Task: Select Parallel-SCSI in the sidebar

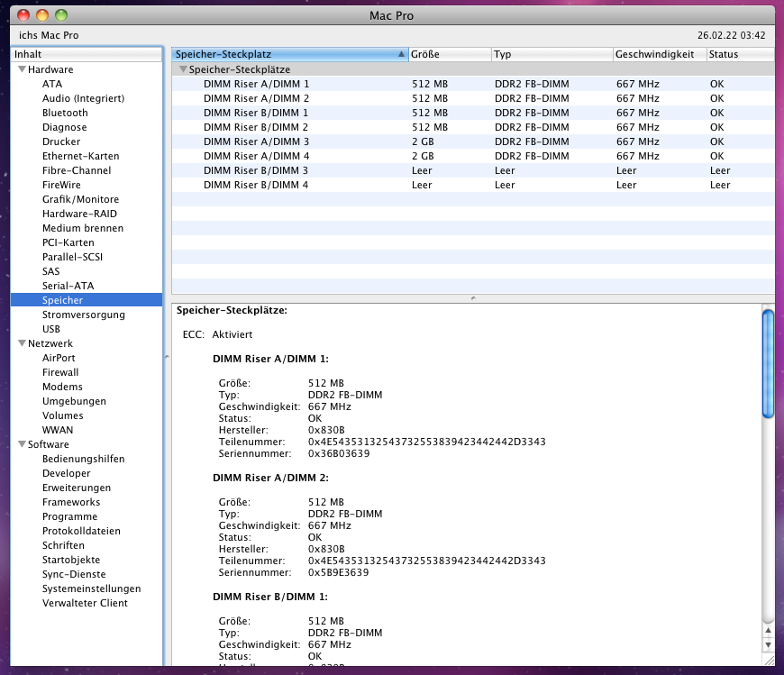Action: (x=72, y=257)
